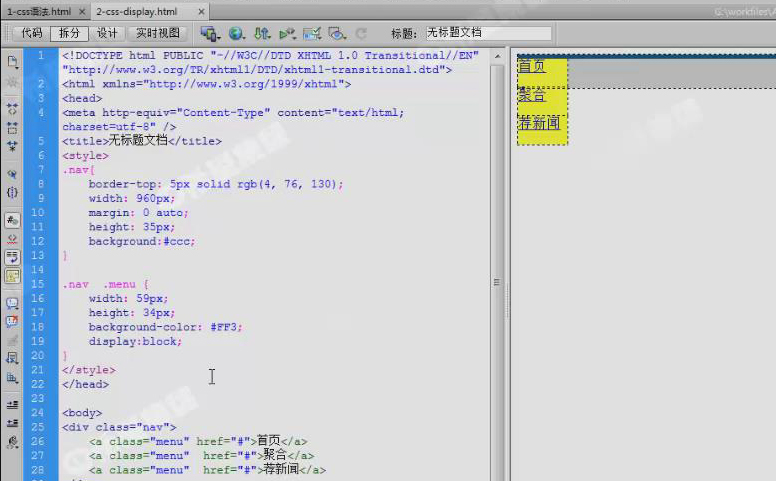The image size is (776, 481).
Task: Click in the 标题 title input field
Action: click(x=488, y=33)
